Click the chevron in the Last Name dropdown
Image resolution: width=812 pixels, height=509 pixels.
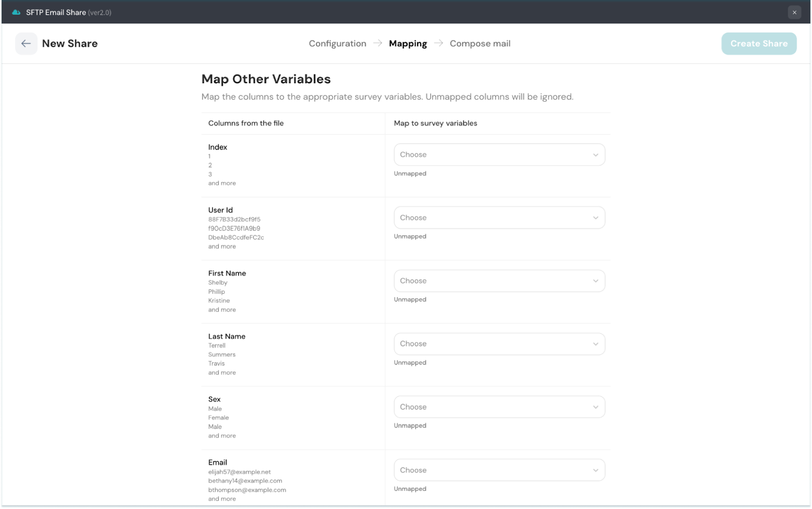595,344
